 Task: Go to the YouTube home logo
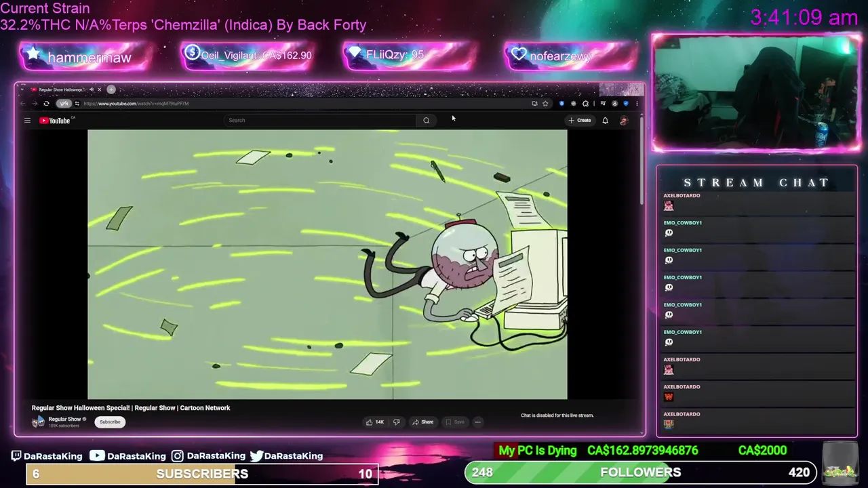(x=56, y=121)
